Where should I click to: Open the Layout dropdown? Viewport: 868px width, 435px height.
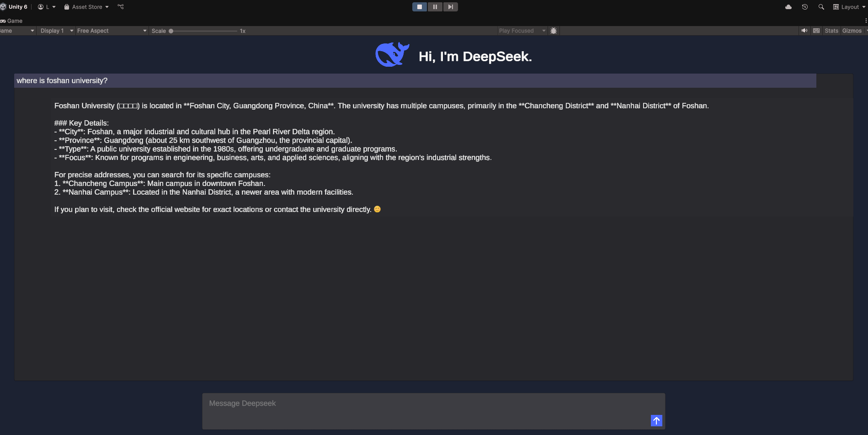click(849, 7)
